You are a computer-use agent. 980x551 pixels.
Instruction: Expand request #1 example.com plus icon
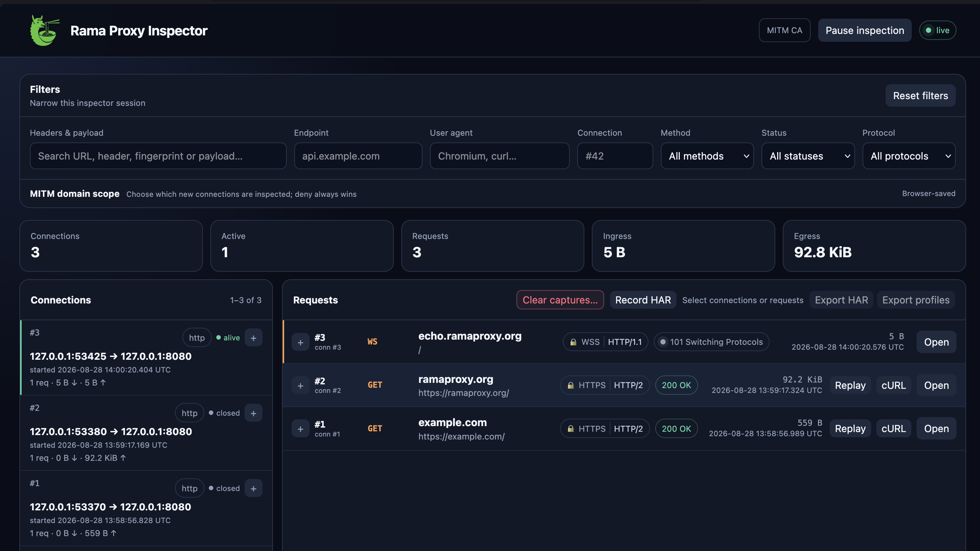(x=300, y=429)
